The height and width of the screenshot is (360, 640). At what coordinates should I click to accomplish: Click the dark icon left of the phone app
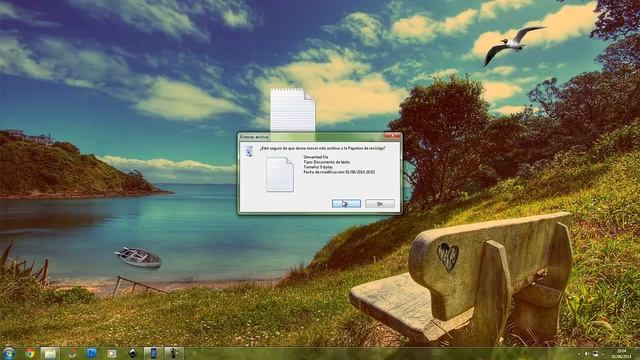[133, 353]
